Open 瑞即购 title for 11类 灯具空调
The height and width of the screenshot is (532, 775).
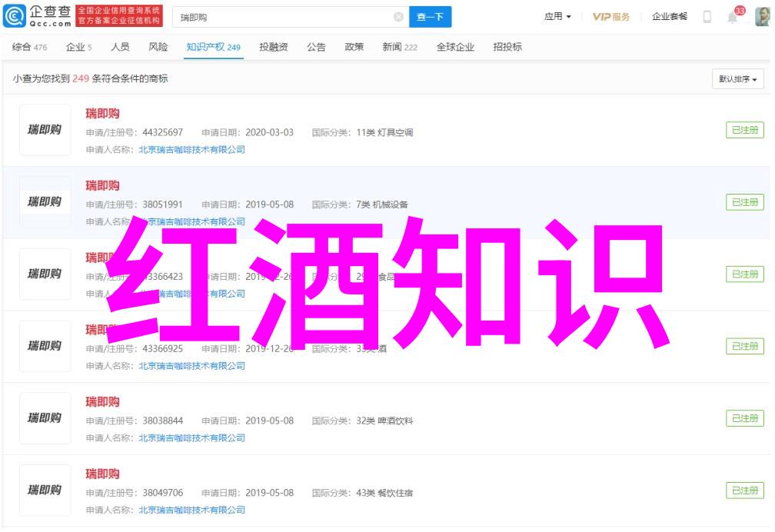102,114
